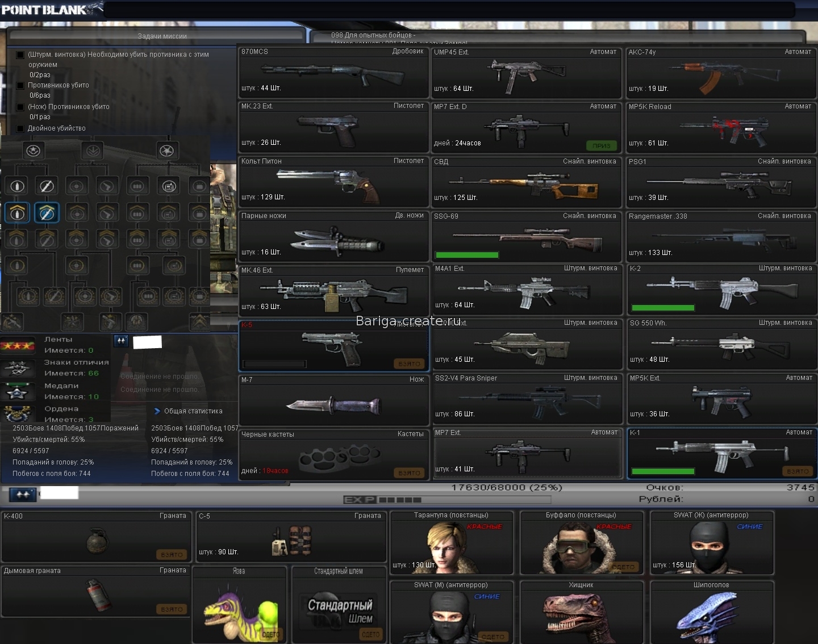Click the Знаки отличия insignia icon
The width and height of the screenshot is (818, 644).
pos(18,367)
